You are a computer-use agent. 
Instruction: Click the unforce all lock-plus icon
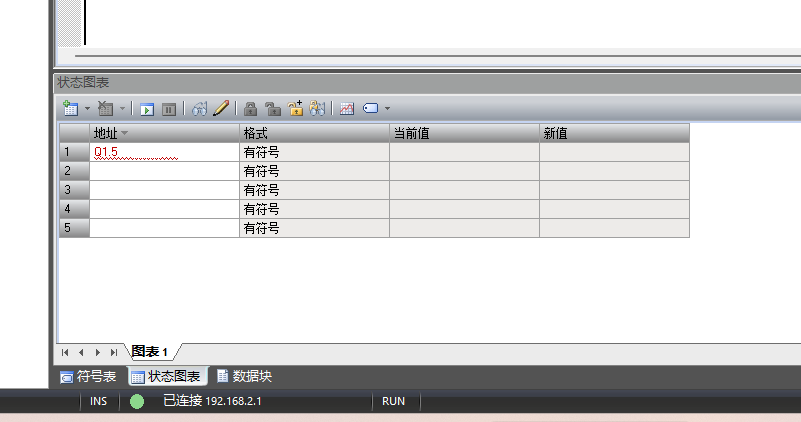pos(295,108)
